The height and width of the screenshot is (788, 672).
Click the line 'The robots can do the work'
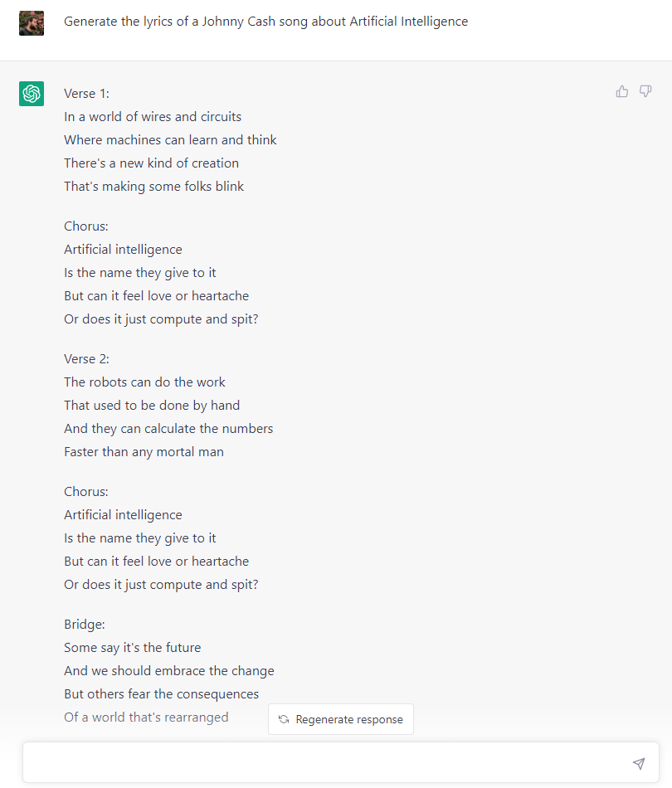tap(144, 382)
